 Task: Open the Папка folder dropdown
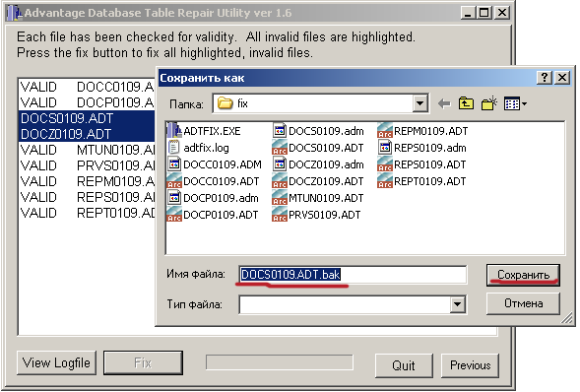click(x=420, y=103)
